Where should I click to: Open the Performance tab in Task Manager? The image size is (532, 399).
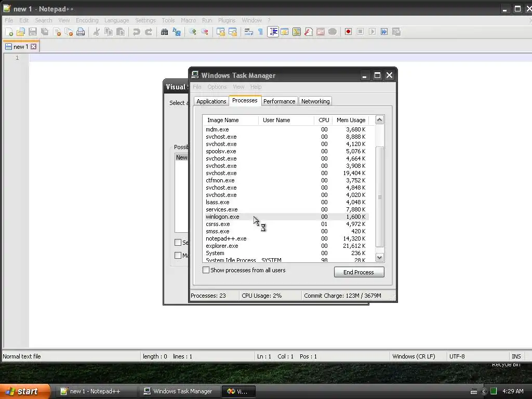pos(279,101)
